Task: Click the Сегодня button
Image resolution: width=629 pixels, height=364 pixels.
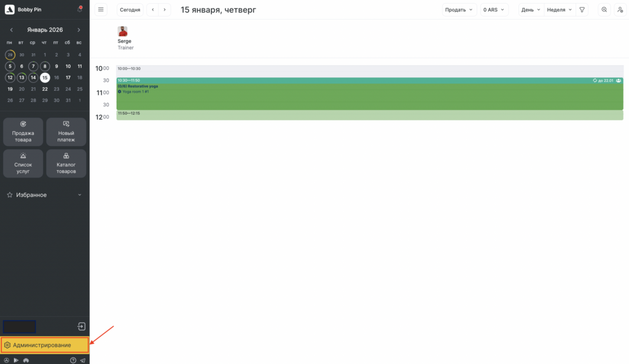Action: 130,10
